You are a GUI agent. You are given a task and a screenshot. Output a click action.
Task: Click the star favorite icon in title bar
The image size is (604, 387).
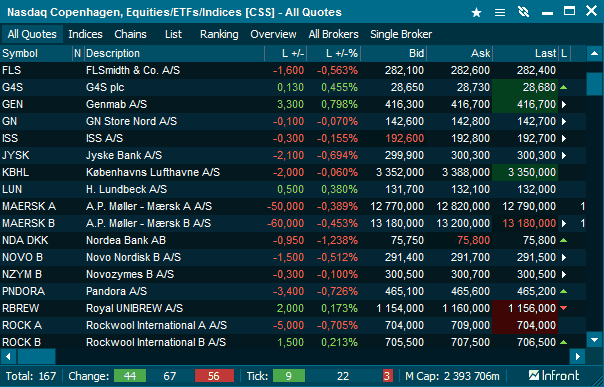[x=476, y=13]
